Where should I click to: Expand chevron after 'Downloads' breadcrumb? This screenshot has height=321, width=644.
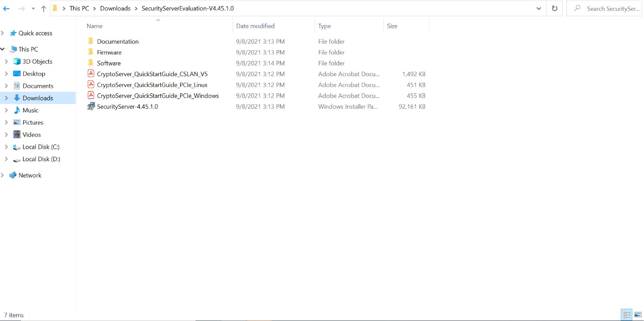(x=136, y=8)
